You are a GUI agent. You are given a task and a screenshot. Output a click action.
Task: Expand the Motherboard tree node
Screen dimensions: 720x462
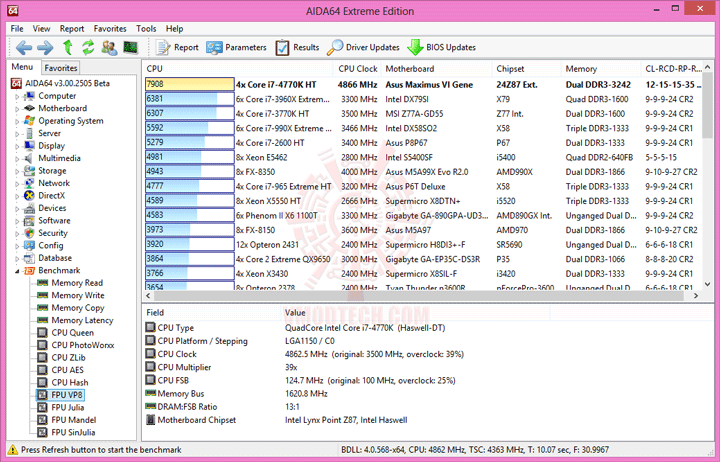tap(17, 109)
